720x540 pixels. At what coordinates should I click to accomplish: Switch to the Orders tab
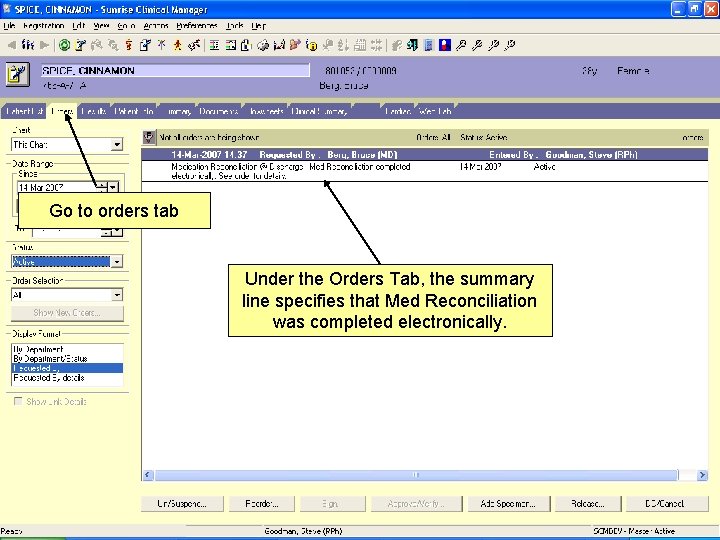62,111
